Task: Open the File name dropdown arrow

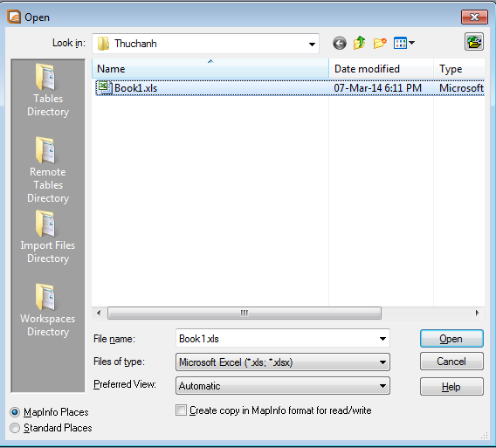Action: click(x=382, y=339)
